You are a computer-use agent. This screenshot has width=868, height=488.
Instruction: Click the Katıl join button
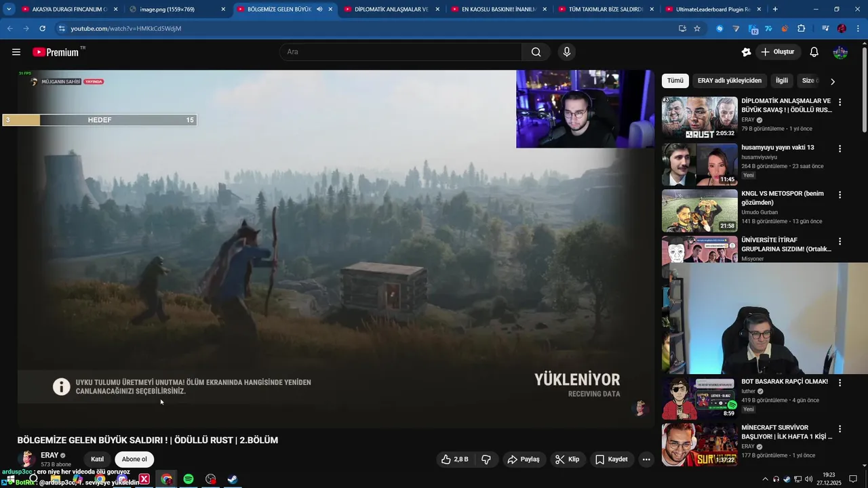tap(98, 460)
